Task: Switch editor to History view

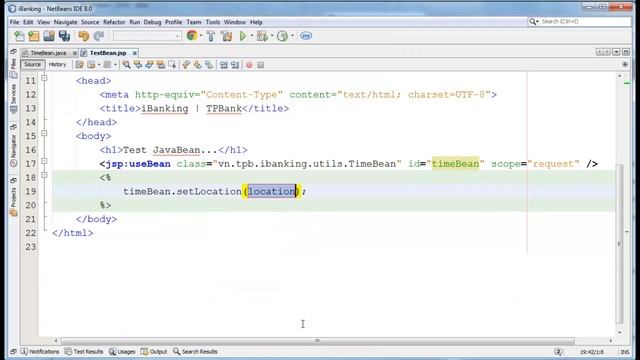Action: click(x=57, y=64)
